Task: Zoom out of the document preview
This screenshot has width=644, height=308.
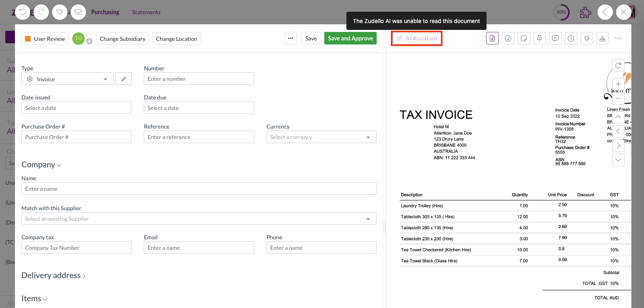Action: point(618,98)
